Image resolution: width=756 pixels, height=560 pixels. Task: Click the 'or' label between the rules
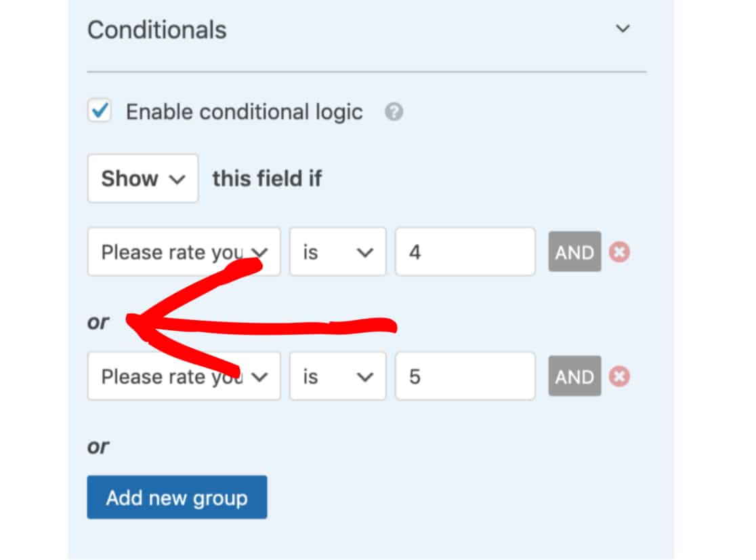tap(98, 322)
